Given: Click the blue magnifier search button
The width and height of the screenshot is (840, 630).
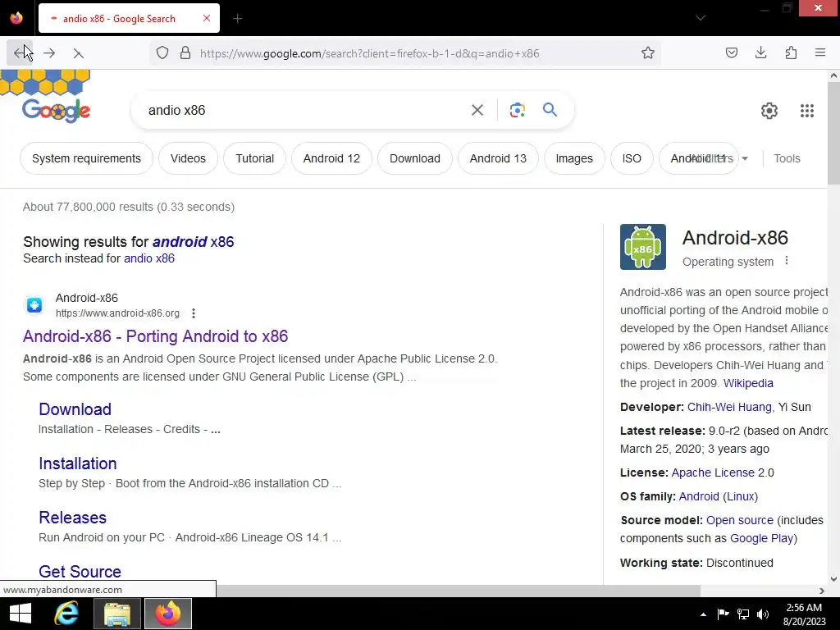Looking at the screenshot, I should coord(550,110).
